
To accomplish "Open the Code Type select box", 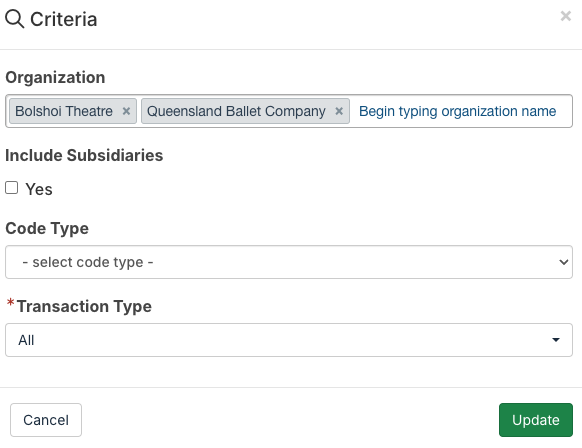I will (x=289, y=262).
